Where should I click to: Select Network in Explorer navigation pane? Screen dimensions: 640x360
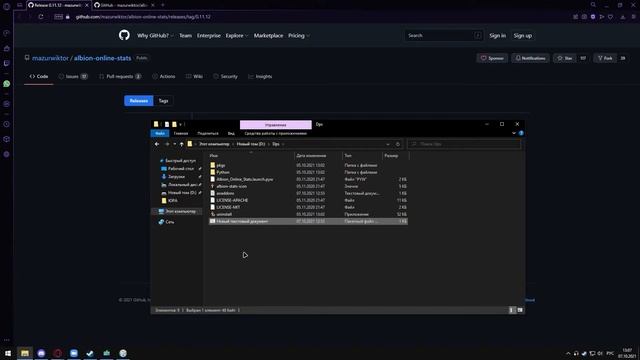click(167, 222)
